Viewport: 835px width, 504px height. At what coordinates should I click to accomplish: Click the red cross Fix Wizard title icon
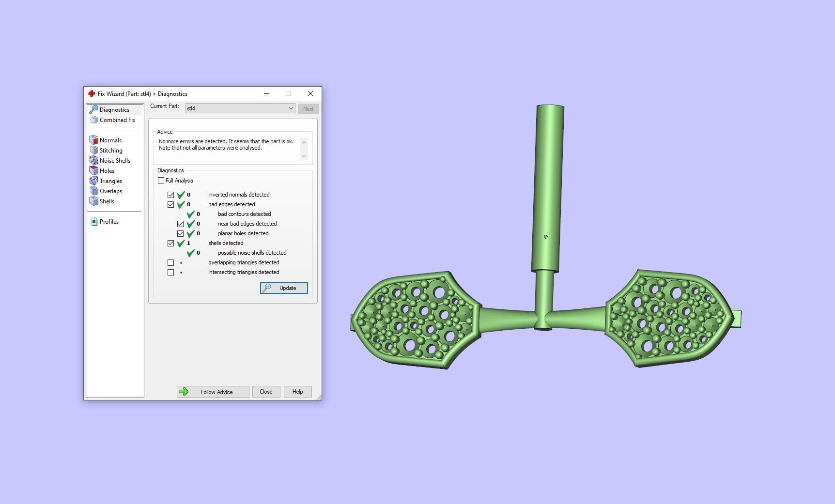(x=92, y=93)
